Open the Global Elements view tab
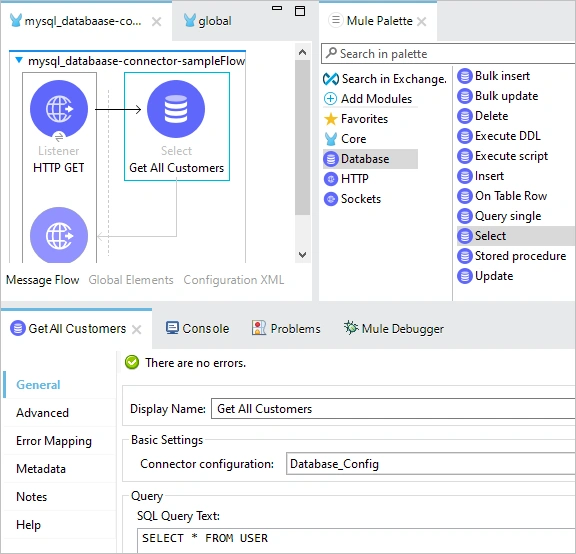 (x=131, y=280)
